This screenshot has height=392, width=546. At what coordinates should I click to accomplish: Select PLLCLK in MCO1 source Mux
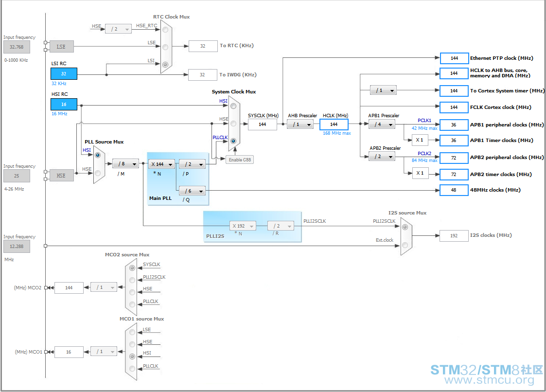pyautogui.click(x=132, y=369)
